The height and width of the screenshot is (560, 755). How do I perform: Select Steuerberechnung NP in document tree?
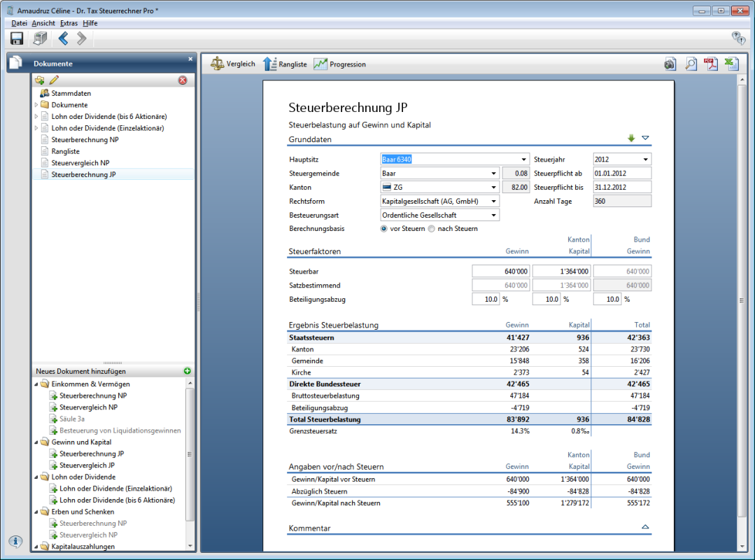coord(85,139)
